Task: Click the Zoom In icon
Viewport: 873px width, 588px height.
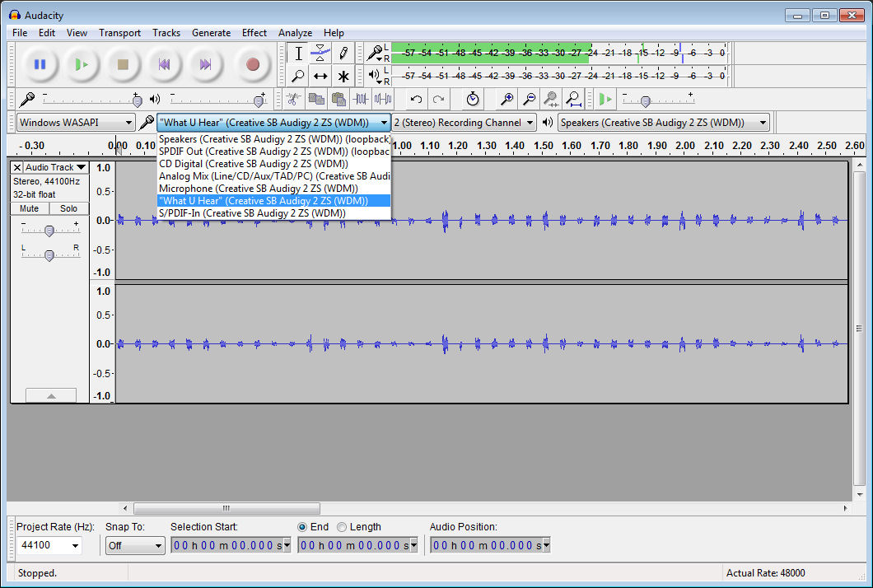Action: [507, 99]
